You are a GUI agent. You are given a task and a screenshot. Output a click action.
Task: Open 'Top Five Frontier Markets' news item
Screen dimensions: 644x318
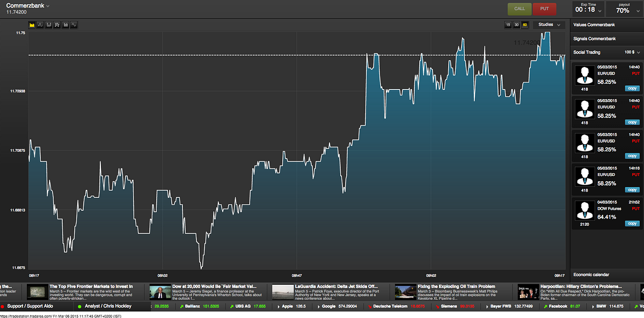pyautogui.click(x=91, y=286)
